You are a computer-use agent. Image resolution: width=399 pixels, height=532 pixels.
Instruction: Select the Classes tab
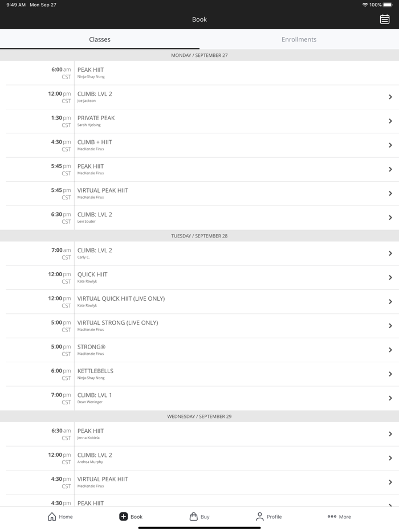(100, 39)
